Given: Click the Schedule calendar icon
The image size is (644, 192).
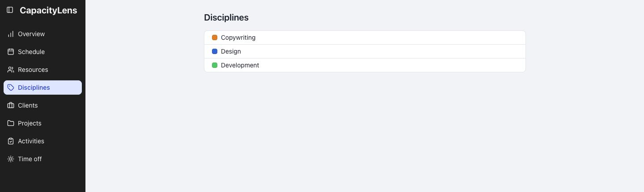Looking at the screenshot, I should pyautogui.click(x=11, y=52).
